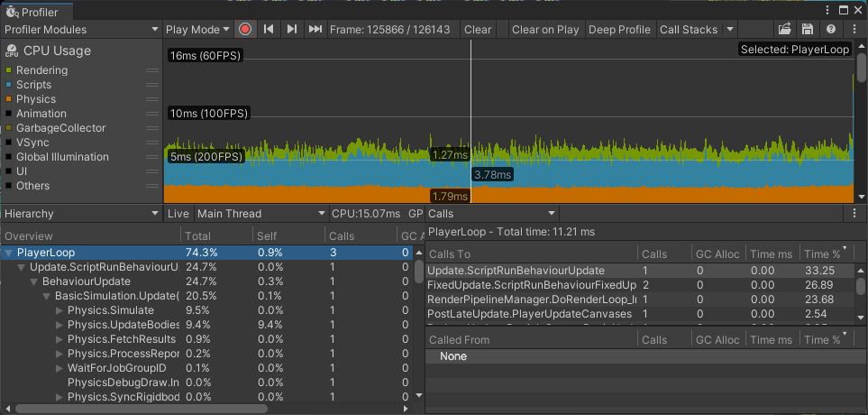Image resolution: width=868 pixels, height=415 pixels.
Task: Select RenderPipelineManager.DoRenderLoop row
Action: click(x=641, y=300)
